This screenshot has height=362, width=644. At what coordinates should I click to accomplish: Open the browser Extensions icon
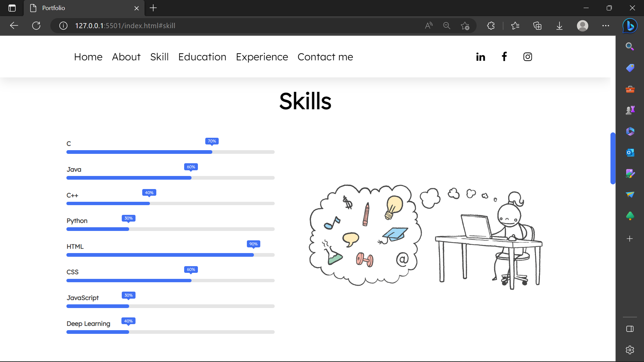click(x=491, y=26)
